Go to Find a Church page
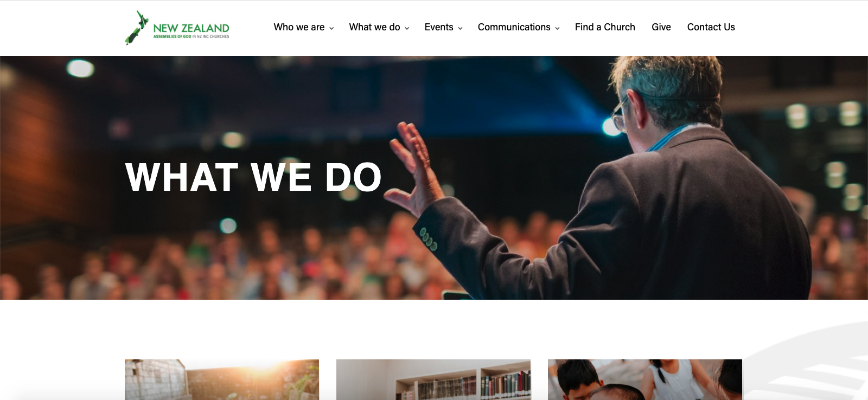This screenshot has width=868, height=400. 605,27
